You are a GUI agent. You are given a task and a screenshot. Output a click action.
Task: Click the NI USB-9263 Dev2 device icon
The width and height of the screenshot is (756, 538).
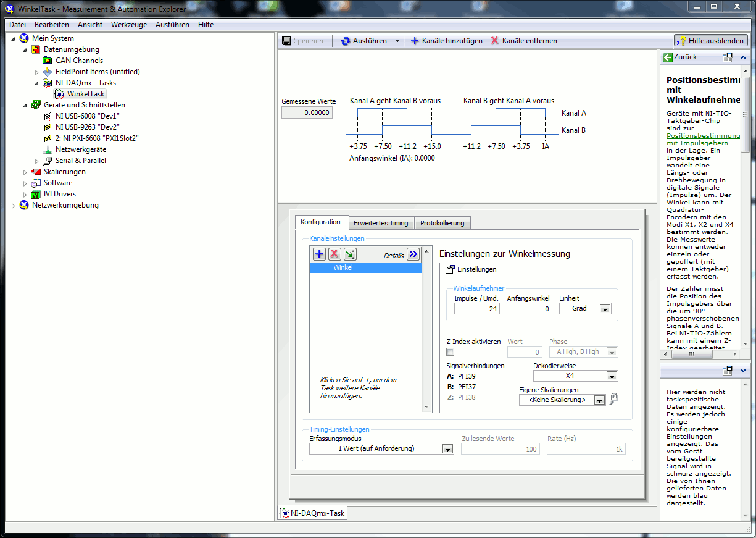48,127
